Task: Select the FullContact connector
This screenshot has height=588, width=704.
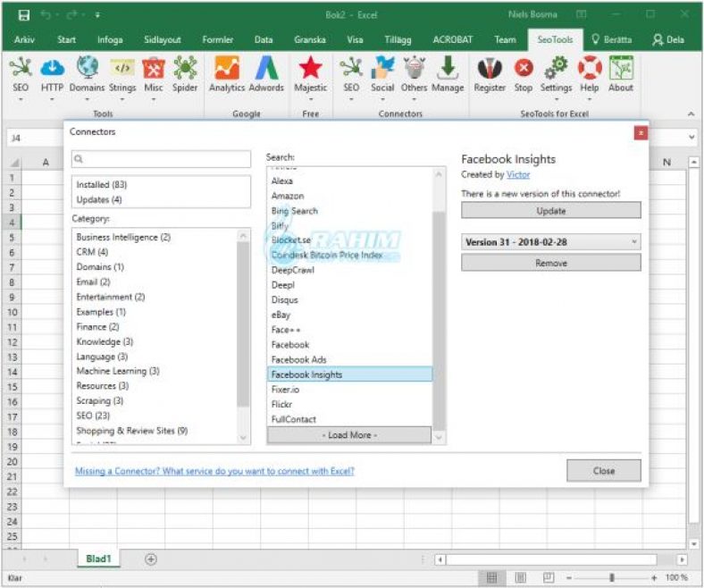Action: 294,419
